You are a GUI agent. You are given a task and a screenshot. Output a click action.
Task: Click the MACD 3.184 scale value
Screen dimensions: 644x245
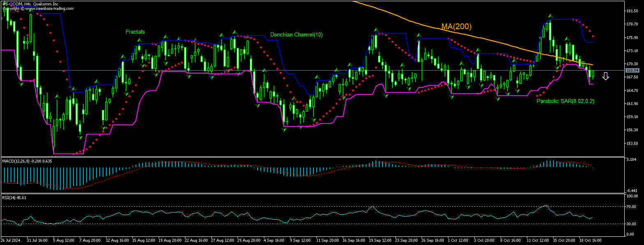[x=631, y=159]
